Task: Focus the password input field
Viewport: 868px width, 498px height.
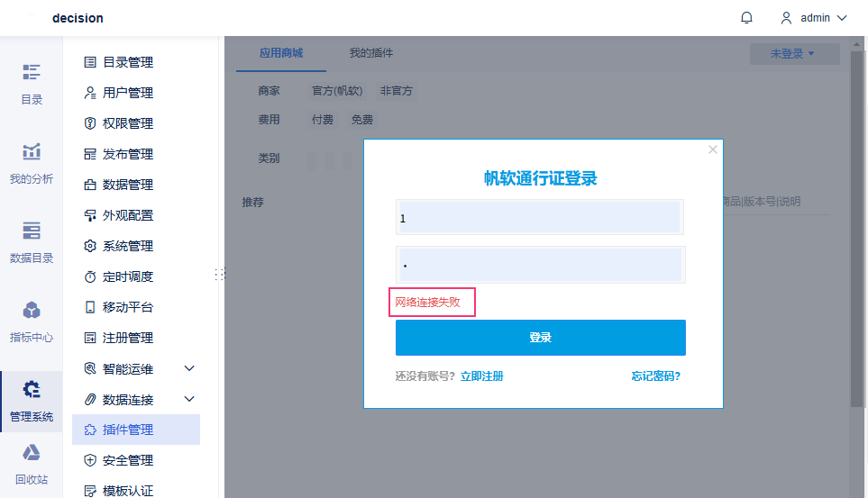Action: pyautogui.click(x=540, y=265)
